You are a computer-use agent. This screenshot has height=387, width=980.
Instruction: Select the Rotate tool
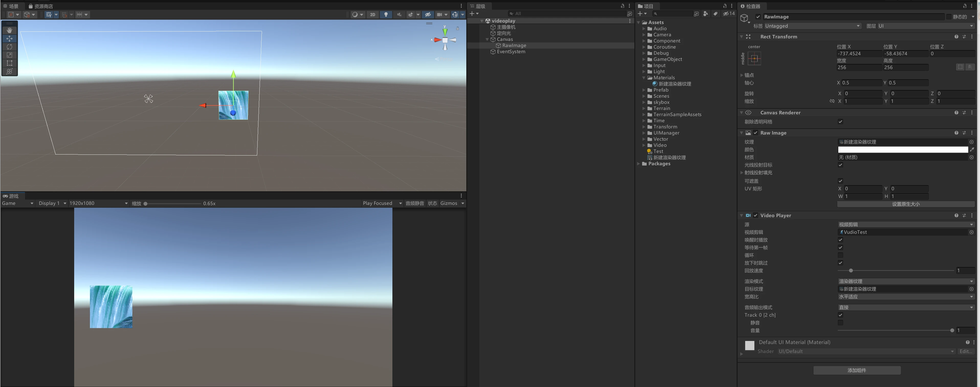9,47
